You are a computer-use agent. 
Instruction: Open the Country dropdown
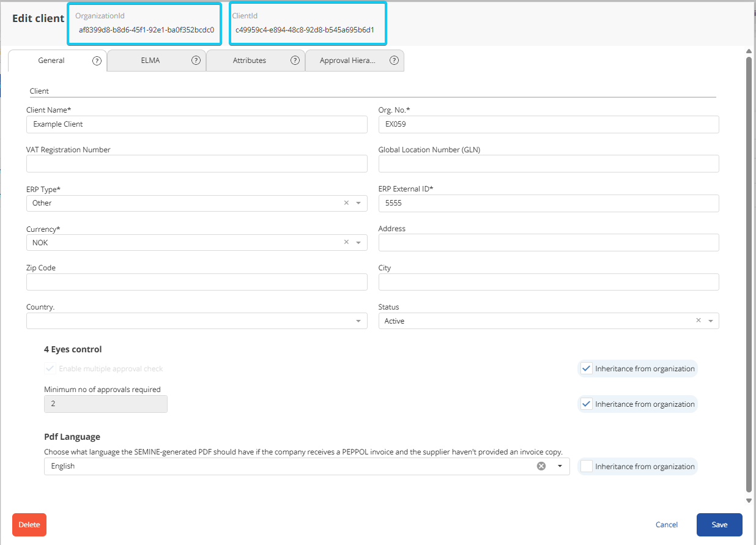tap(197, 321)
